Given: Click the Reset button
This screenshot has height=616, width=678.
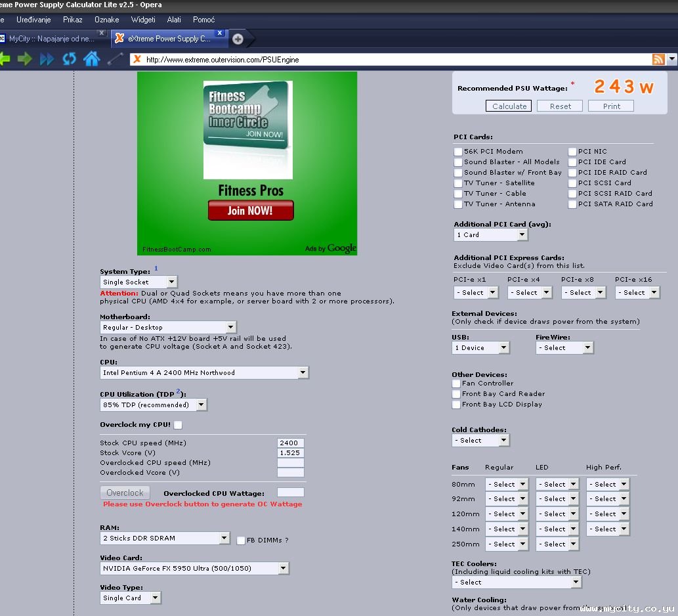Looking at the screenshot, I should [x=560, y=106].
